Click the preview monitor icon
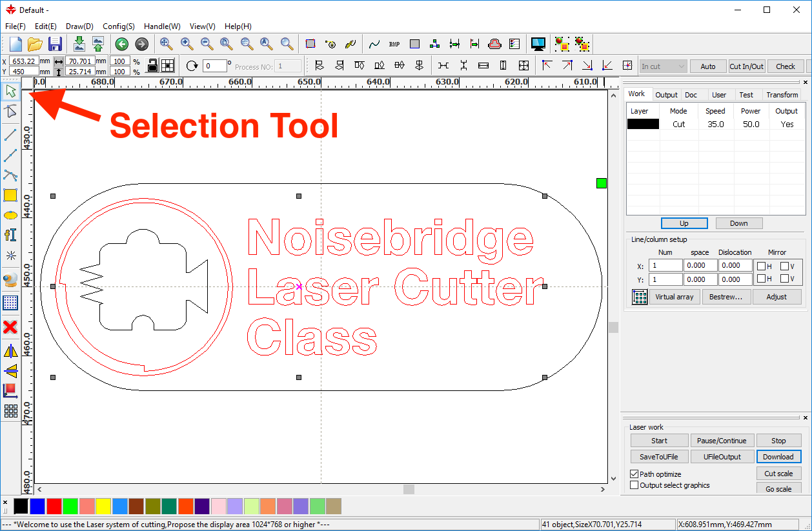 click(x=538, y=44)
